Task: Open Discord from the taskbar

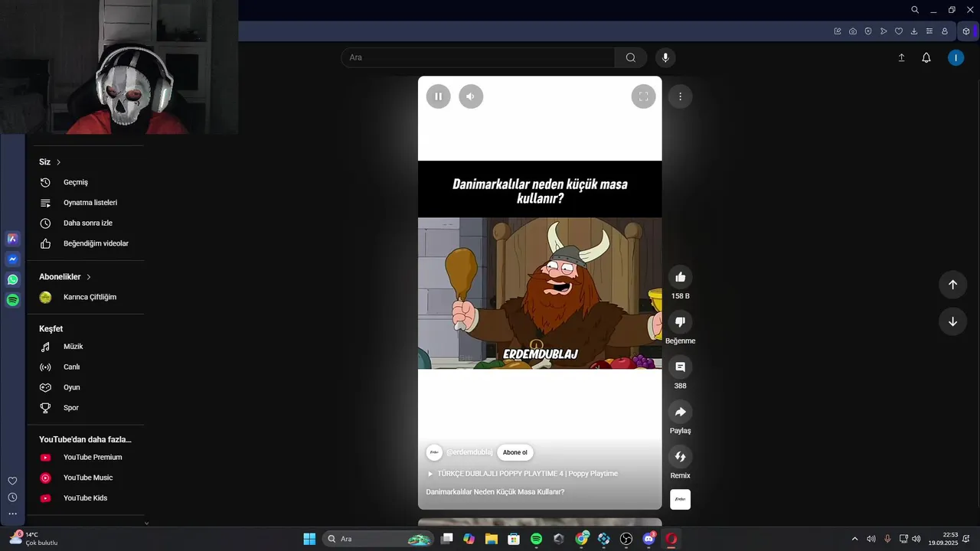Action: pyautogui.click(x=649, y=539)
